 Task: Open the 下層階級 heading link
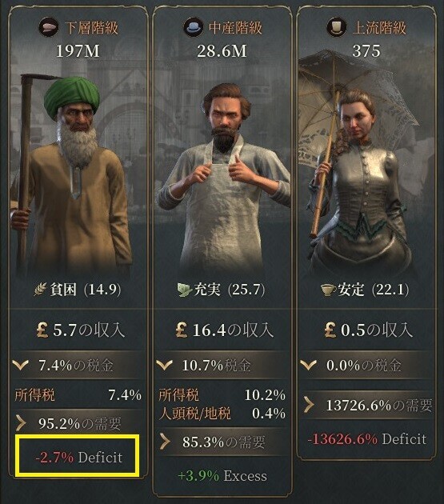click(92, 28)
